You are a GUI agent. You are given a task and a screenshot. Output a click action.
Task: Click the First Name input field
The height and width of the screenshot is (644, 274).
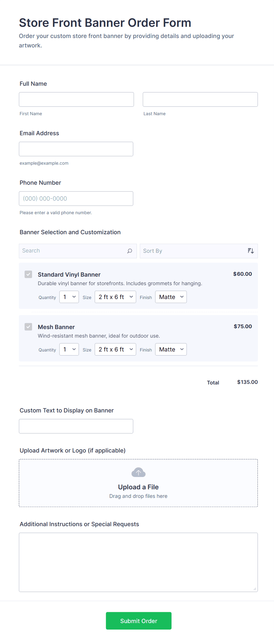76,99
